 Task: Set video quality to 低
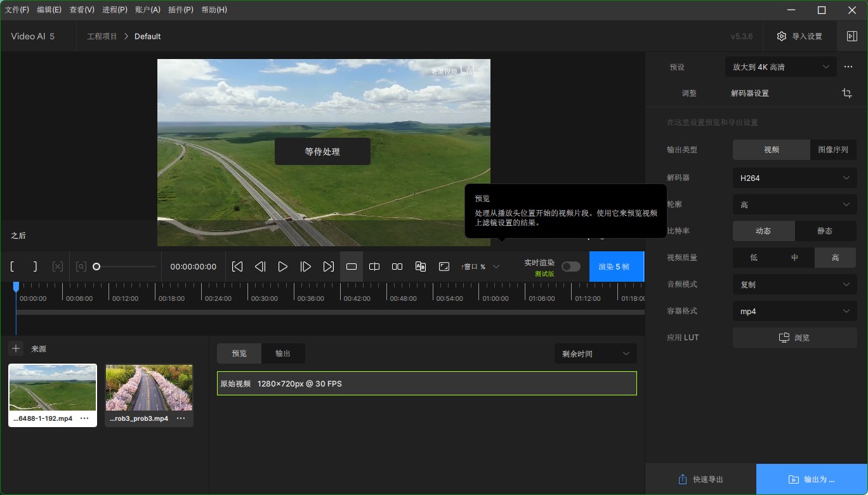coord(753,258)
